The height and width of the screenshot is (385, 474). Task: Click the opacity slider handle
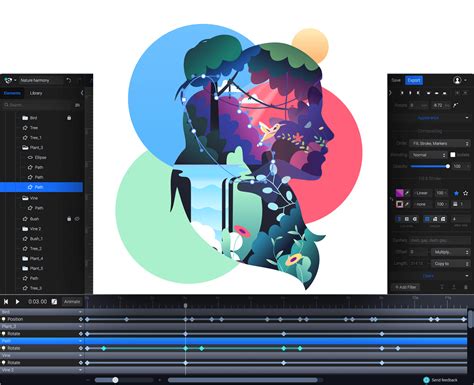click(448, 166)
